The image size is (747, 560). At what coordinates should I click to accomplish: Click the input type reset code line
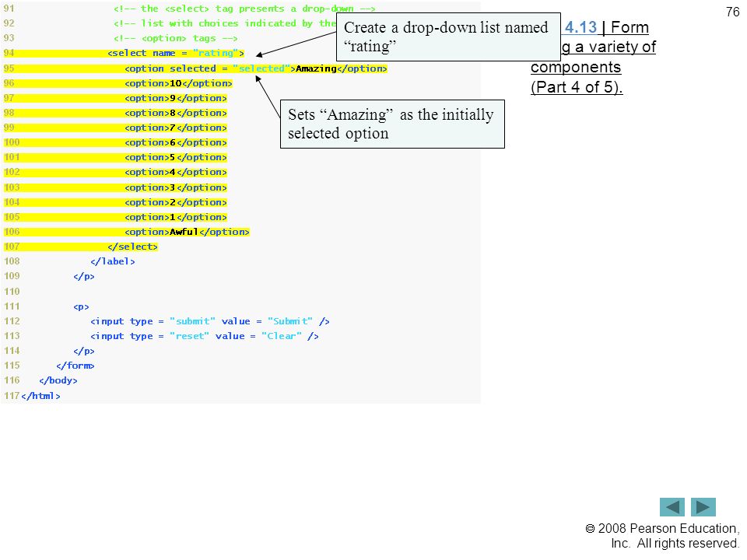pos(205,336)
